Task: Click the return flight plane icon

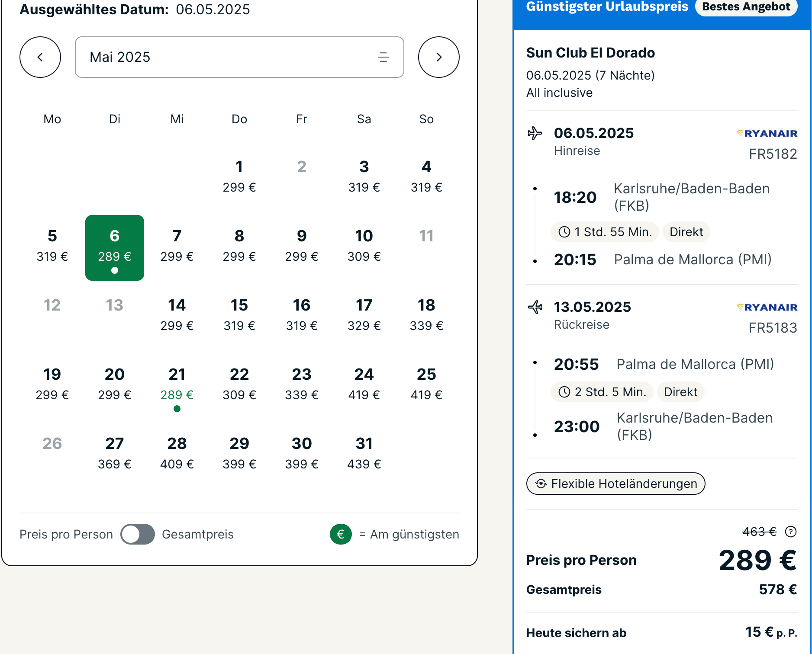Action: pos(535,307)
